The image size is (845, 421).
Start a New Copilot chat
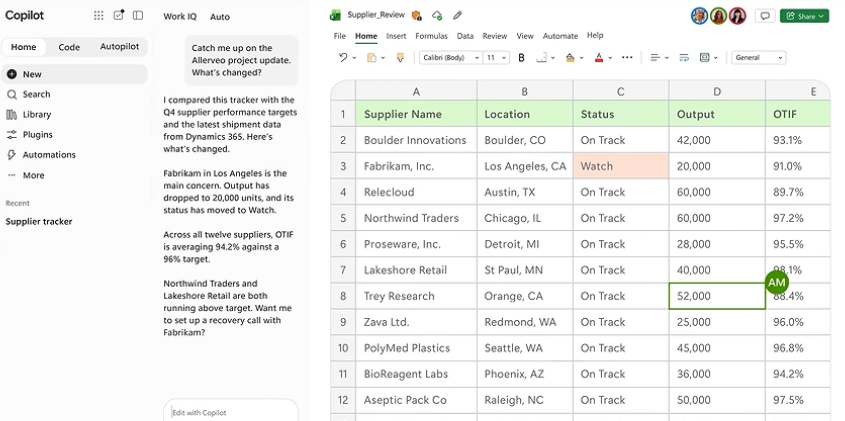pyautogui.click(x=74, y=74)
